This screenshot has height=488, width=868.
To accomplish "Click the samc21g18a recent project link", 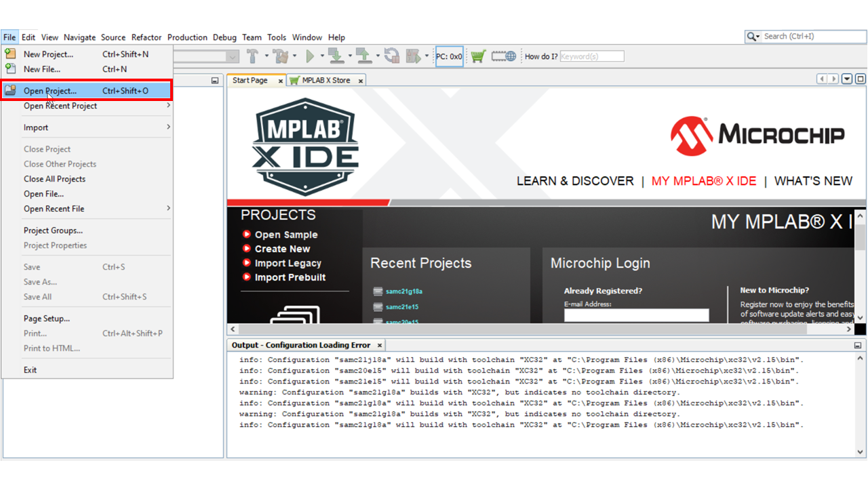I will 403,291.
